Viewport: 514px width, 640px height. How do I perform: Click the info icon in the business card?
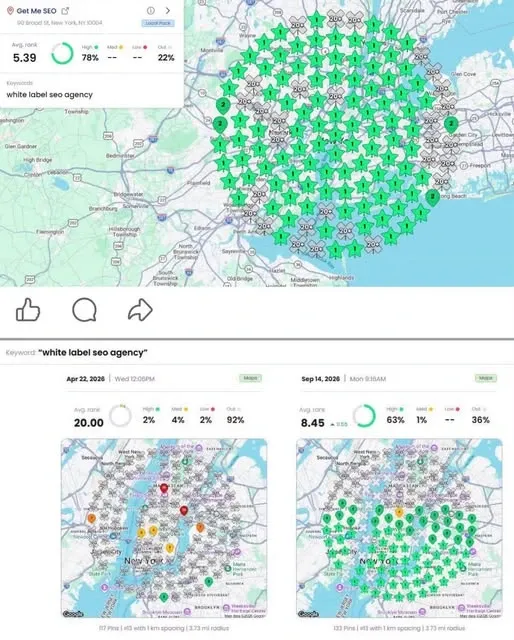(x=151, y=11)
